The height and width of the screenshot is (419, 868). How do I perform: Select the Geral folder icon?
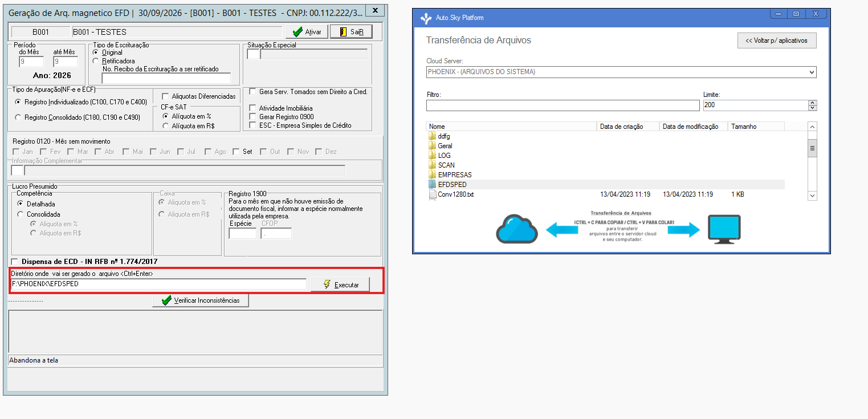432,146
